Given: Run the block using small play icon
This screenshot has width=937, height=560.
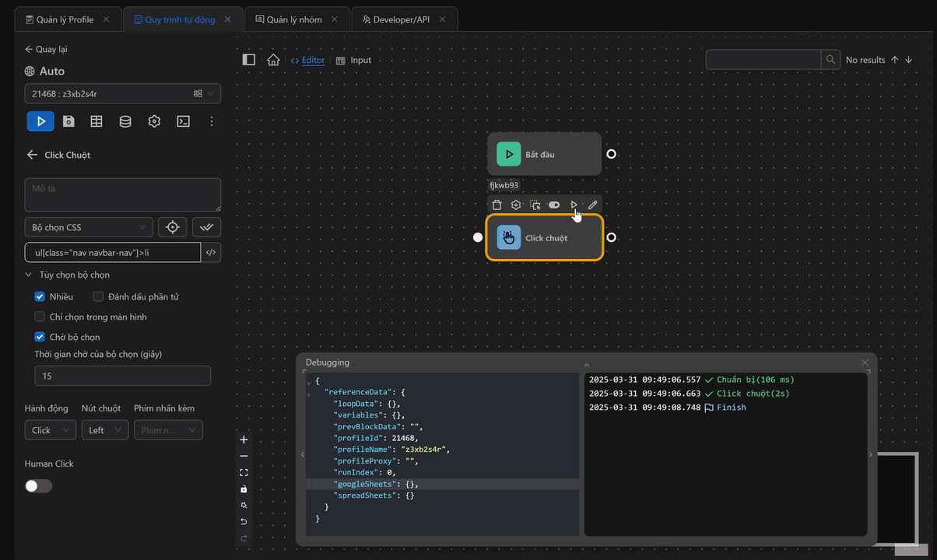Looking at the screenshot, I should pyautogui.click(x=574, y=205).
